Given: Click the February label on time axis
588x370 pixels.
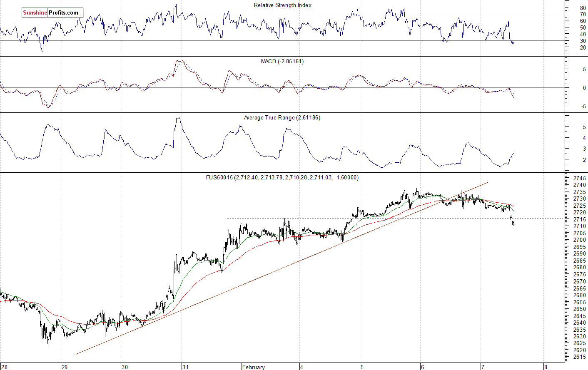Looking at the screenshot, I should click(x=254, y=367).
